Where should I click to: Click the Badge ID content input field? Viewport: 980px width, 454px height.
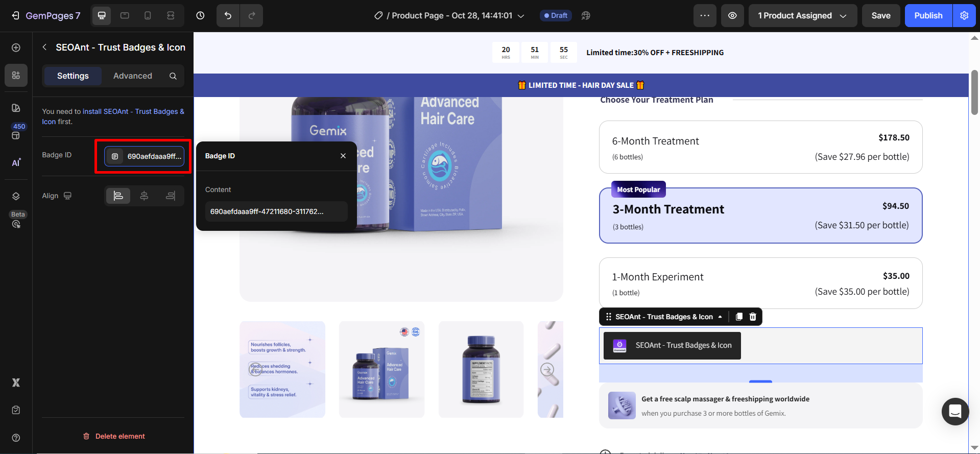pos(276,211)
